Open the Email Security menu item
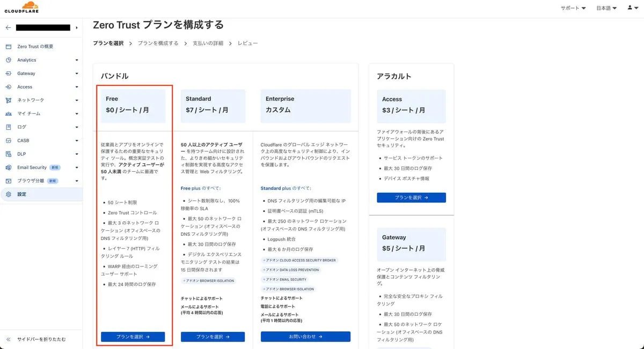 [x=32, y=168]
